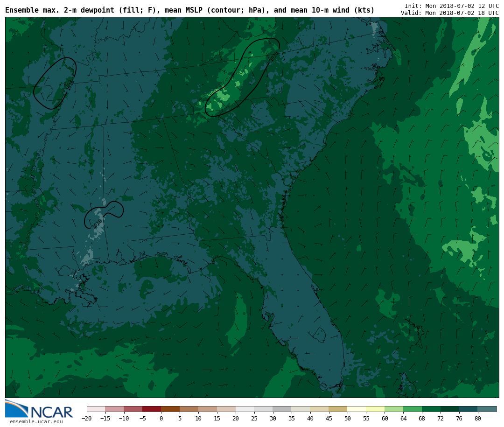
Task: Click the colorbar tick label 76
Action: pos(459,418)
